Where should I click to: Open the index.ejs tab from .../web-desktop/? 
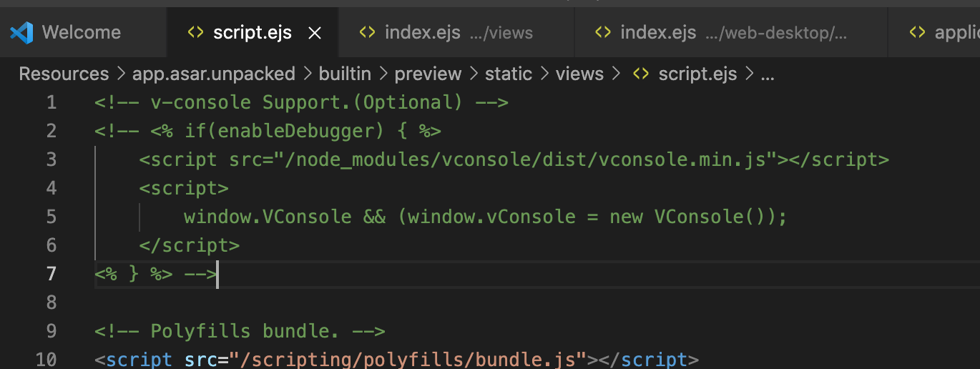click(730, 32)
